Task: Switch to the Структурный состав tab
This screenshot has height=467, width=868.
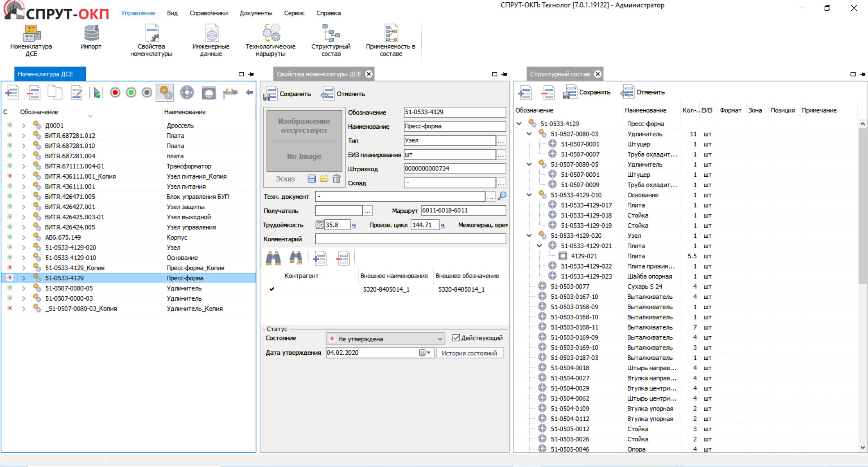Action: pos(560,74)
